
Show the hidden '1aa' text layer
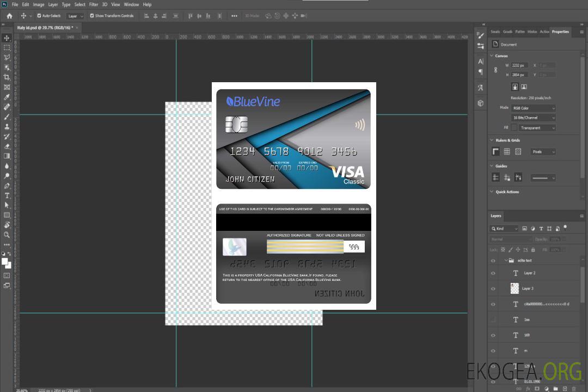click(x=493, y=320)
